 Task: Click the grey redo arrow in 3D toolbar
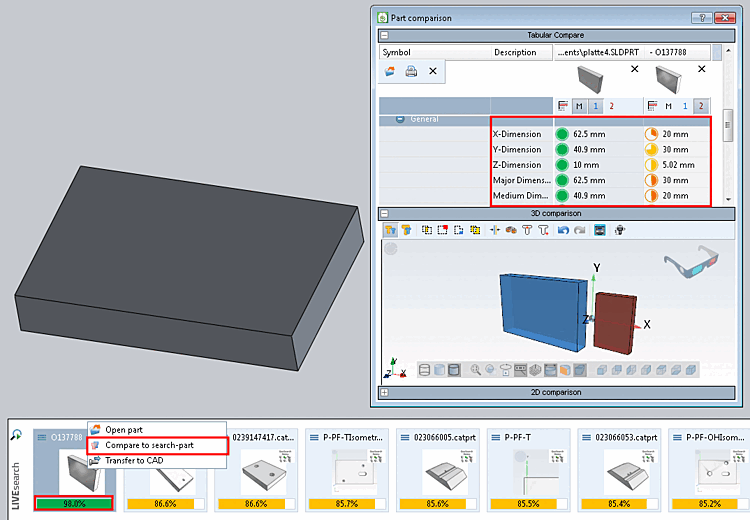tap(579, 230)
